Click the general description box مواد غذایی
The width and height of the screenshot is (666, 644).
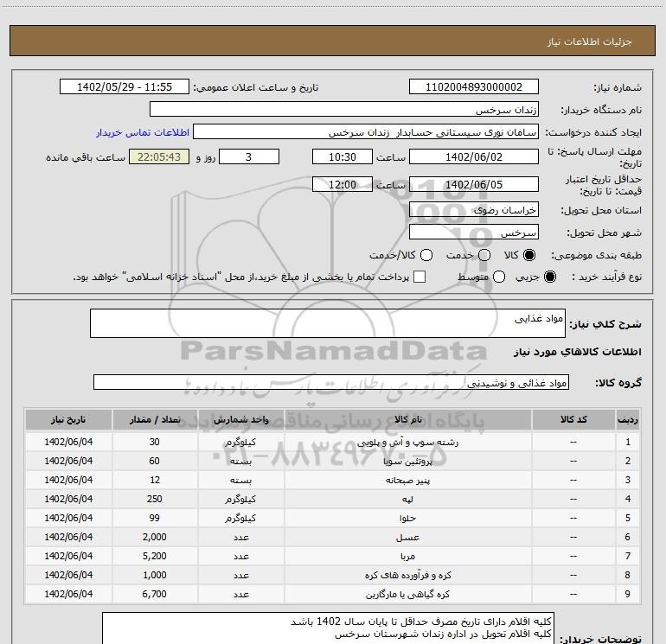328,323
